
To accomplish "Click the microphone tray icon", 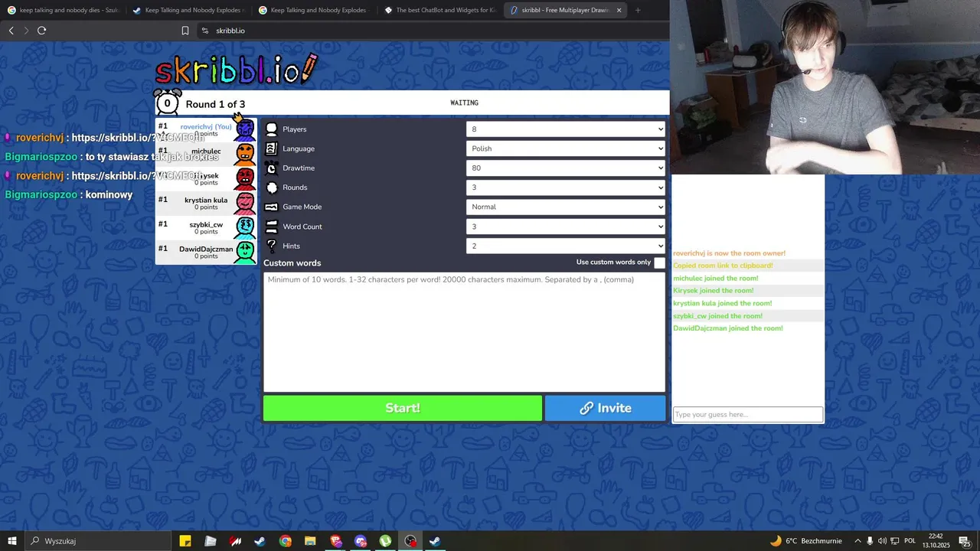I will pyautogui.click(x=870, y=541).
